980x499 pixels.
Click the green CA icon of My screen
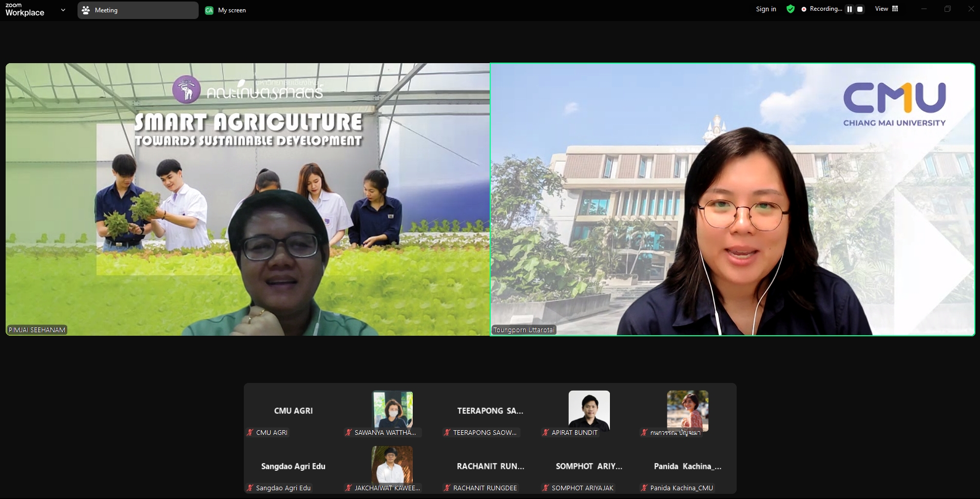pyautogui.click(x=209, y=10)
